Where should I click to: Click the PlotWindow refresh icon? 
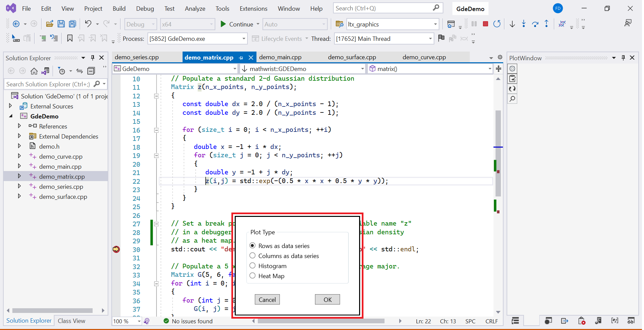point(512,89)
